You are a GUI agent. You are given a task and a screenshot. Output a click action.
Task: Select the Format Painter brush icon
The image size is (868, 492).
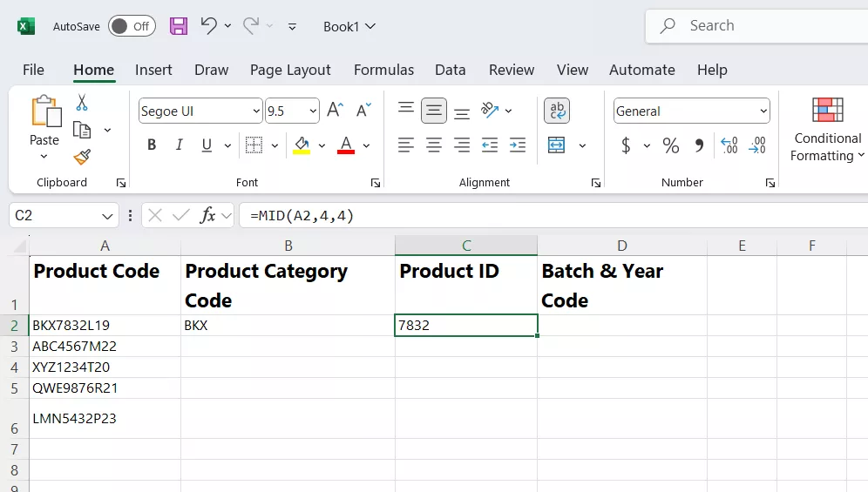click(82, 157)
